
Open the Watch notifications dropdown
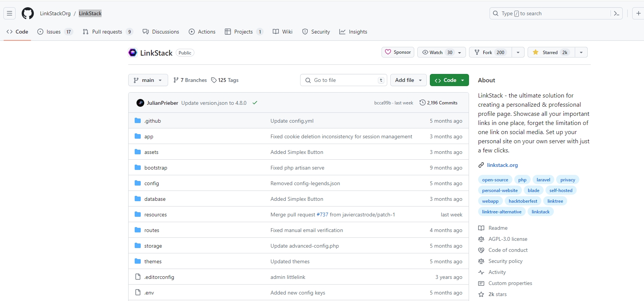point(442,52)
